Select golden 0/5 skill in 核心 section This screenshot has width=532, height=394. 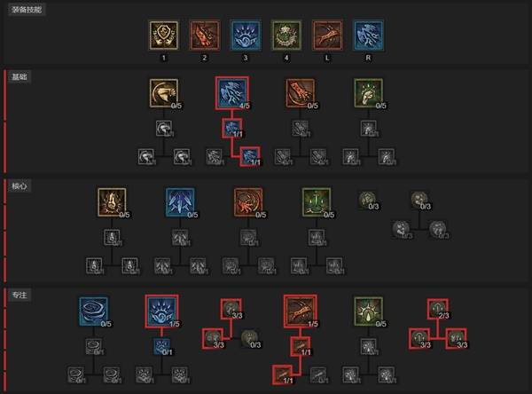coord(112,202)
